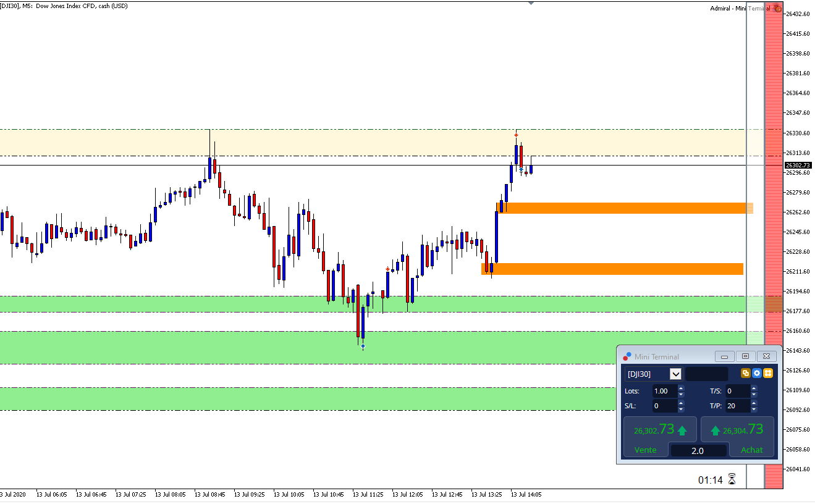Click the Lots value field
This screenshot has height=504, width=815.
665,391
